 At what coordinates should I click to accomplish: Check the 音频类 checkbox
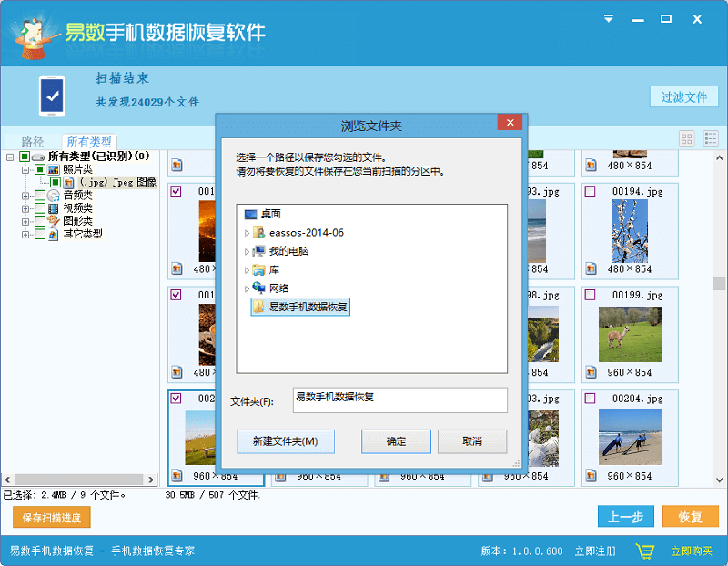pos(40,196)
